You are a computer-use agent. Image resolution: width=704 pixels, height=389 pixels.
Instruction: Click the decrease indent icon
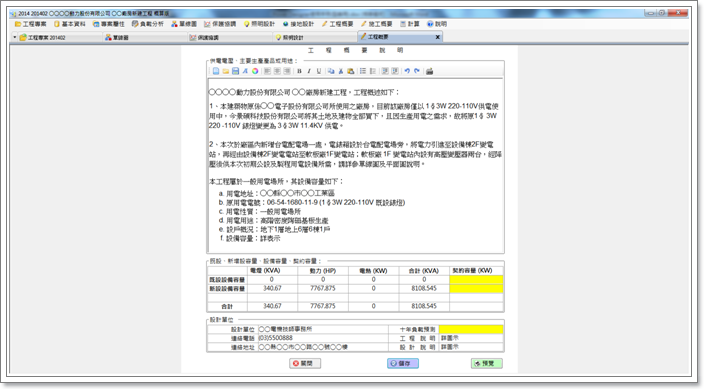tap(385, 71)
